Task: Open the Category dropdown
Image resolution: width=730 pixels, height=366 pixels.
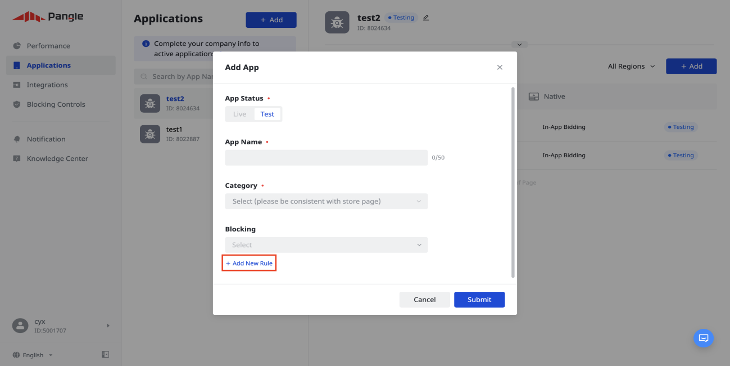Action: pos(326,201)
